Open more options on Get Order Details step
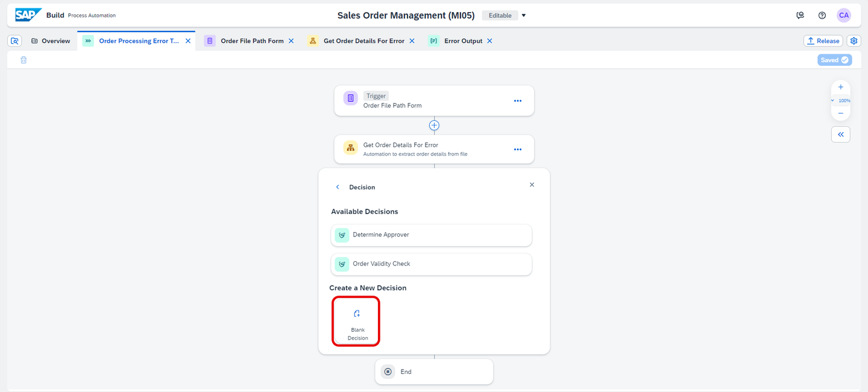 518,149
